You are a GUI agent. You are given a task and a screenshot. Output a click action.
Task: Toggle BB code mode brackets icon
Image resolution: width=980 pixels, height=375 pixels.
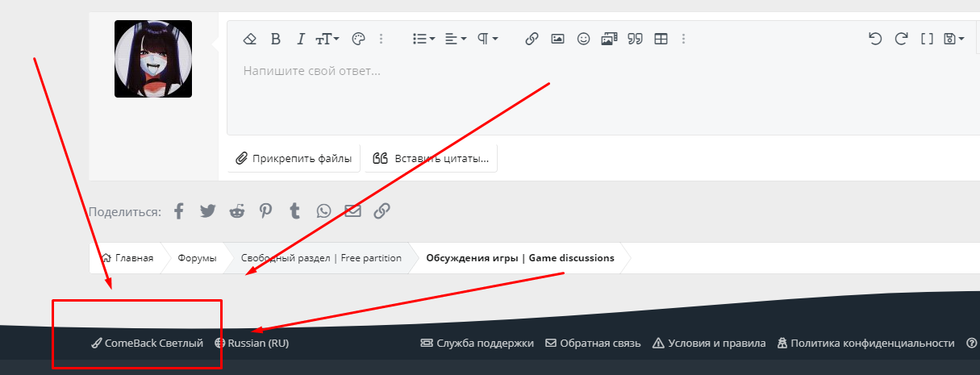click(927, 39)
